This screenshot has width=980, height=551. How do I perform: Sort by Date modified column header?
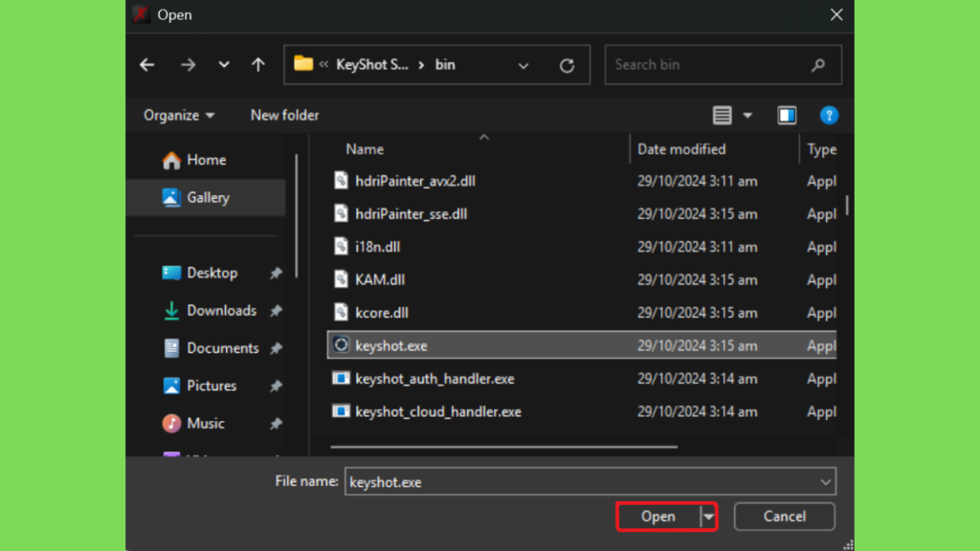[x=681, y=149]
